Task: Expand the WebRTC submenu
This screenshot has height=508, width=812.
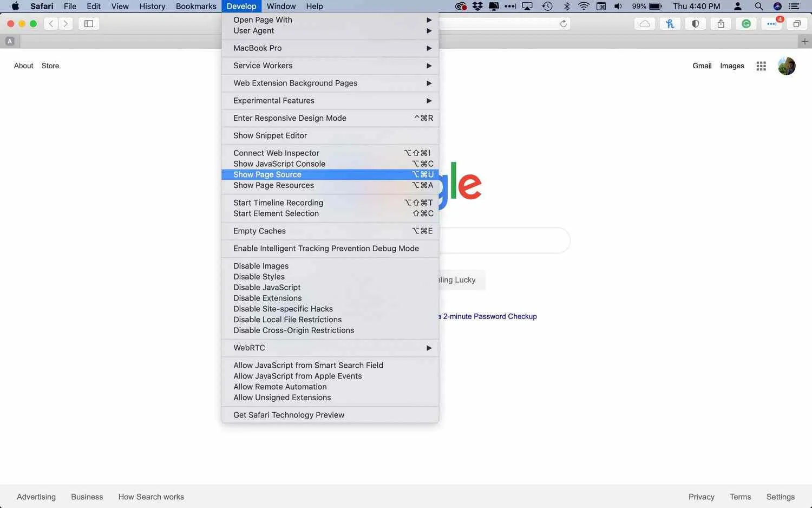Action: click(x=330, y=348)
